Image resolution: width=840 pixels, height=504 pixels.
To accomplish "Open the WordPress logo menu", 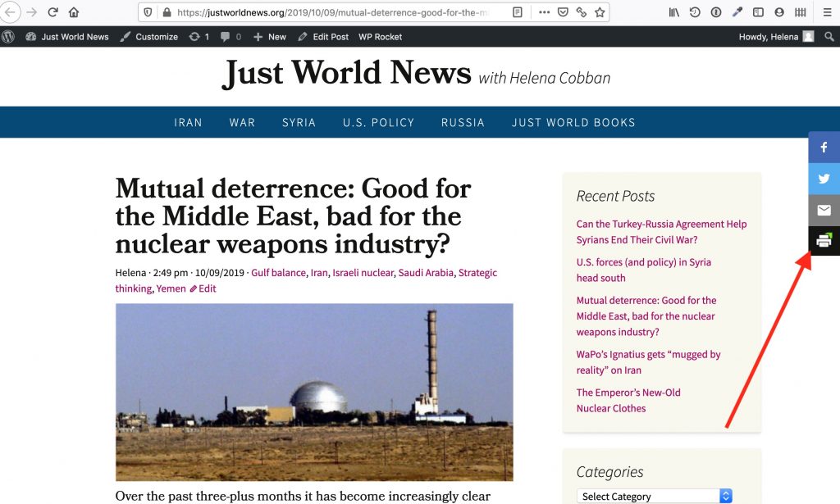I will (9, 37).
